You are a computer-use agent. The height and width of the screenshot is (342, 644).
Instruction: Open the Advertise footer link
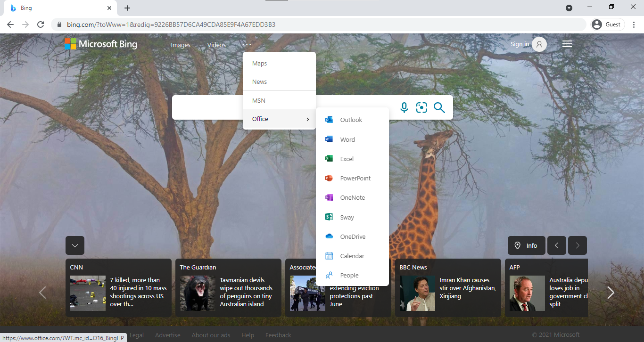(x=168, y=335)
